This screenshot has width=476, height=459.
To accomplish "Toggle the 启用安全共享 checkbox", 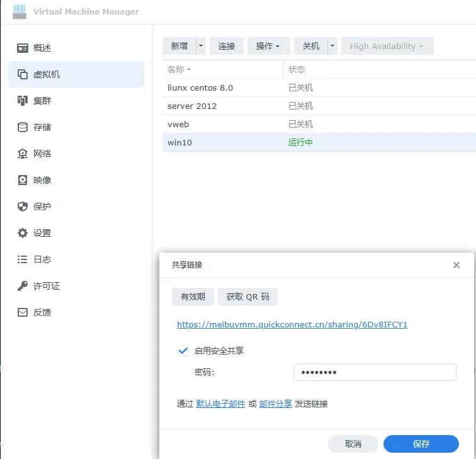I will [183, 351].
